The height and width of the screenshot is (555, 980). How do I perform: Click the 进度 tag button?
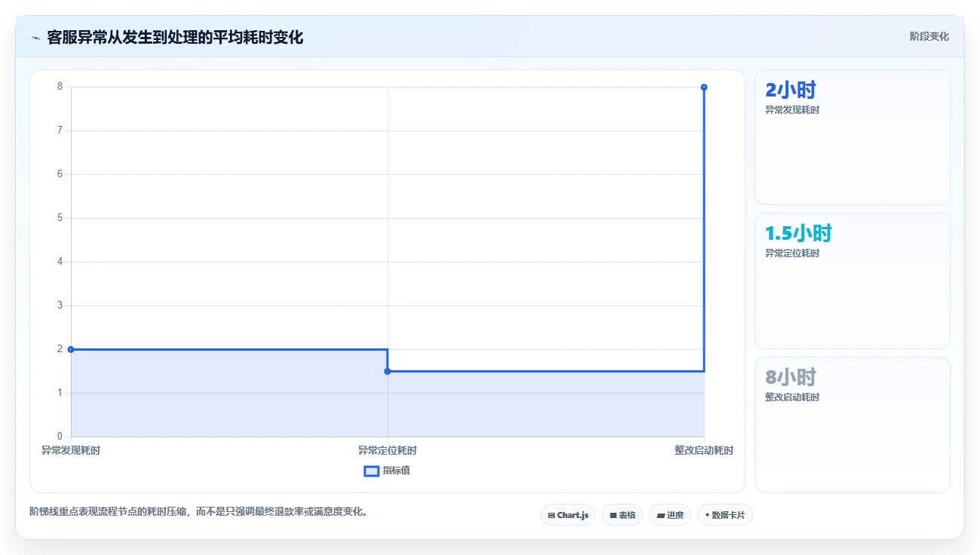670,515
